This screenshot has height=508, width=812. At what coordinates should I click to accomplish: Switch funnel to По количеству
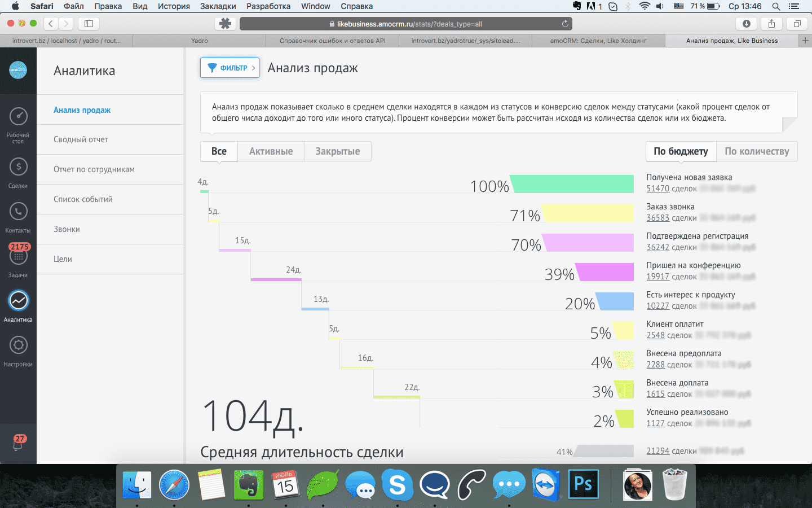[x=757, y=151]
